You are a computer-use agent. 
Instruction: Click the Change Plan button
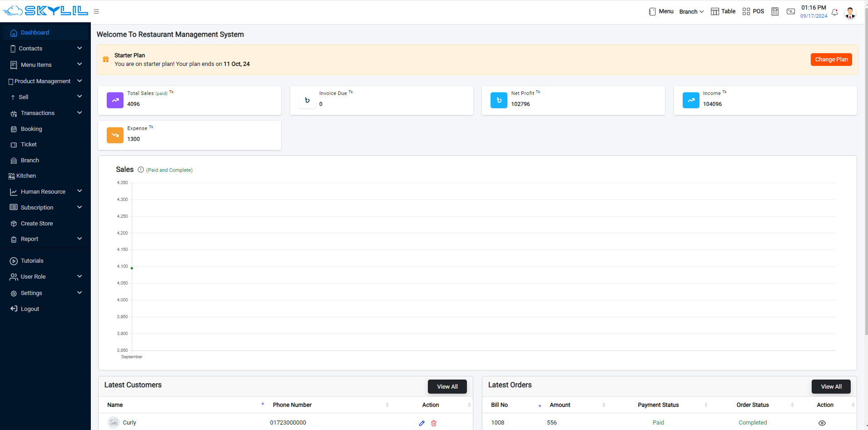(831, 60)
